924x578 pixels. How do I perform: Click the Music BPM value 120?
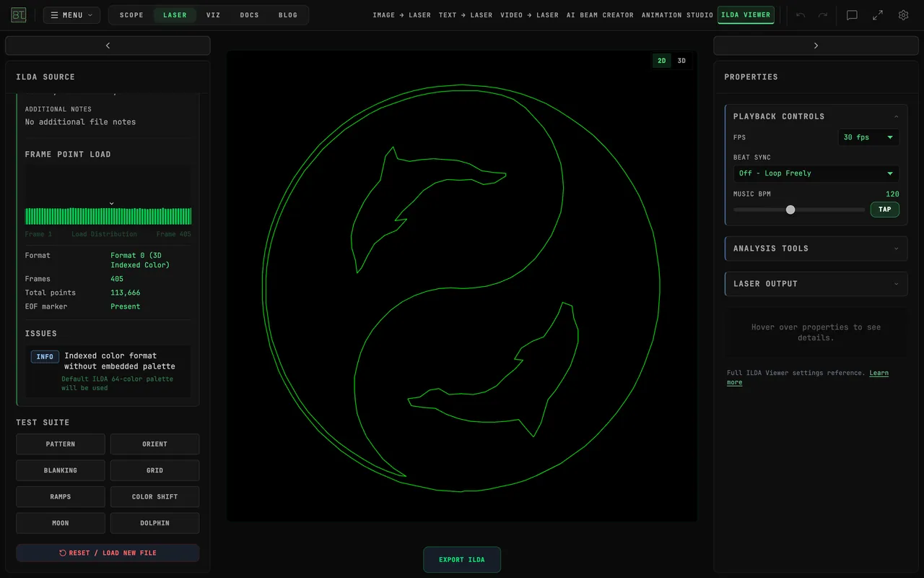[x=892, y=194]
